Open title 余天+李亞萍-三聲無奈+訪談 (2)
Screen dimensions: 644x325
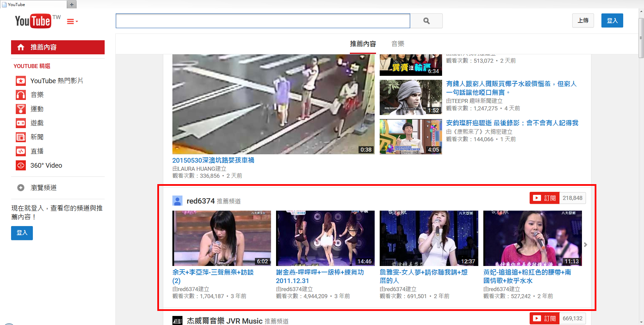pyautogui.click(x=213, y=276)
